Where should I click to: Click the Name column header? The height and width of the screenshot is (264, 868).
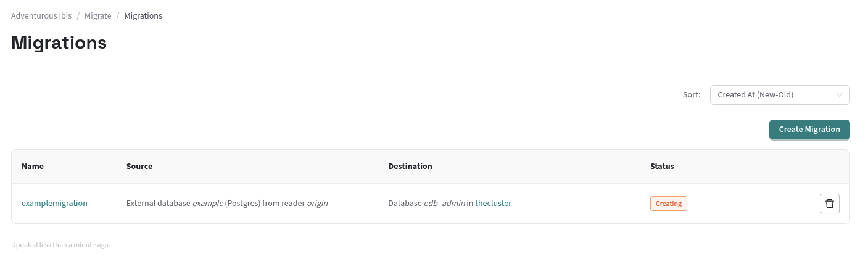(x=33, y=167)
